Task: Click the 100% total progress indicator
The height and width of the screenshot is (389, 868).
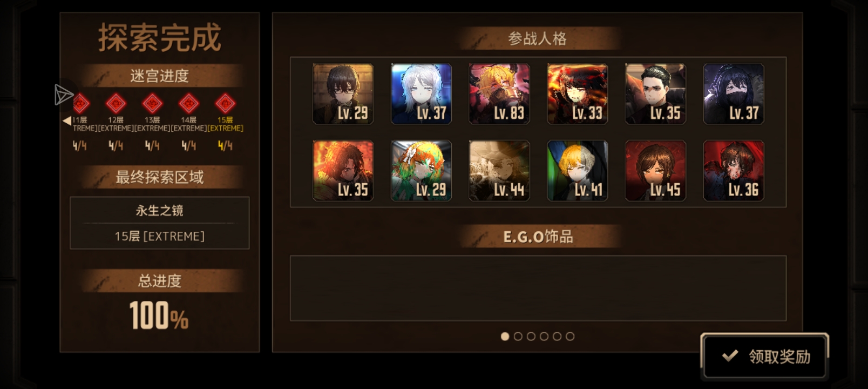Action: 159,316
